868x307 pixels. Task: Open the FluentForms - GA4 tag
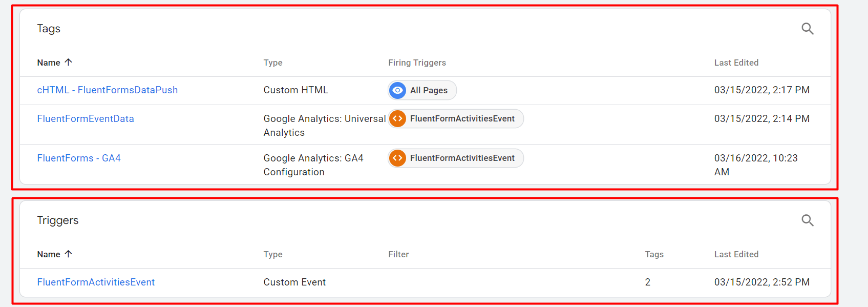(x=79, y=158)
